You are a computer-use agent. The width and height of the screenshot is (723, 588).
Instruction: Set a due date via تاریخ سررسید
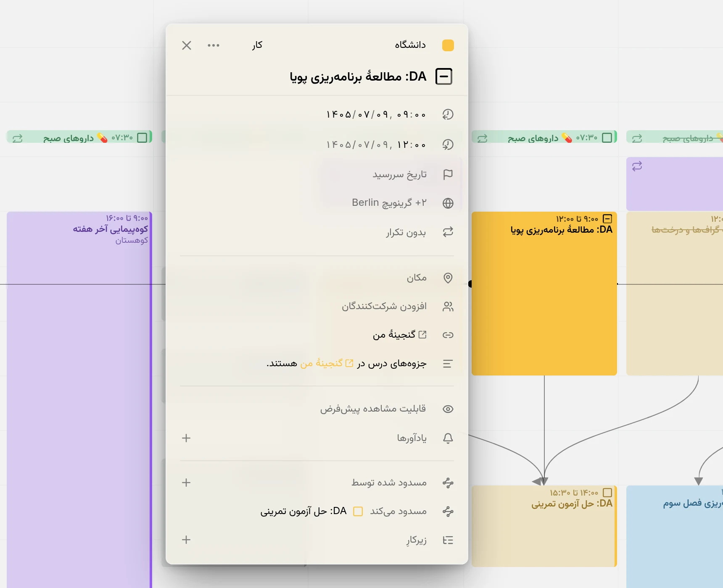coord(399,174)
